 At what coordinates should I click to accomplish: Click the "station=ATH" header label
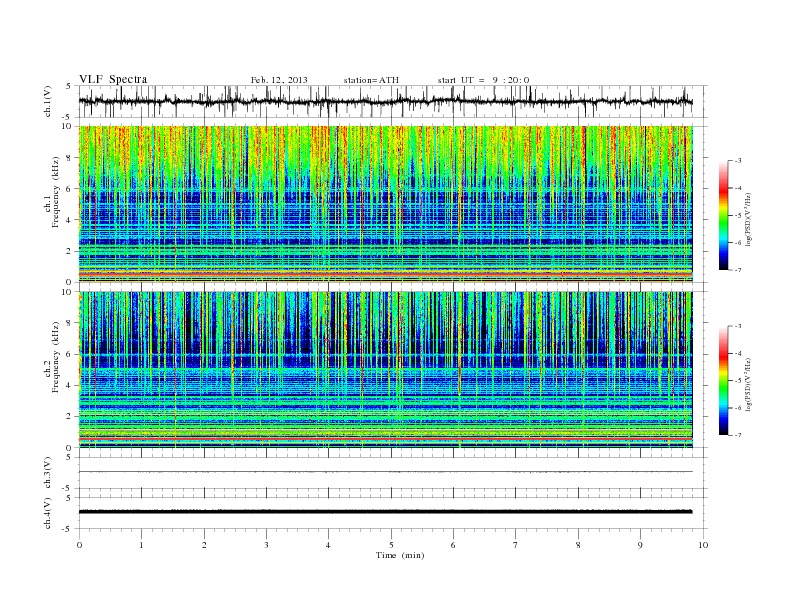(371, 80)
